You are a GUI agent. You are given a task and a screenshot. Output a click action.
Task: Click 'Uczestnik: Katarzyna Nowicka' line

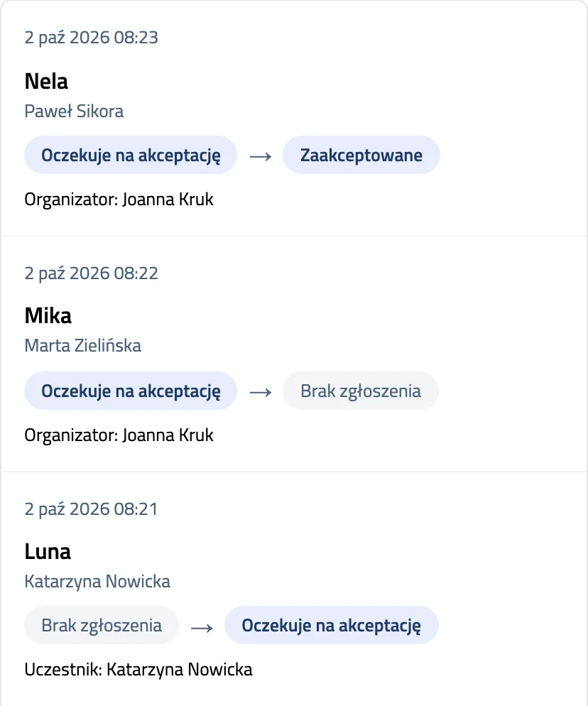pos(138,670)
